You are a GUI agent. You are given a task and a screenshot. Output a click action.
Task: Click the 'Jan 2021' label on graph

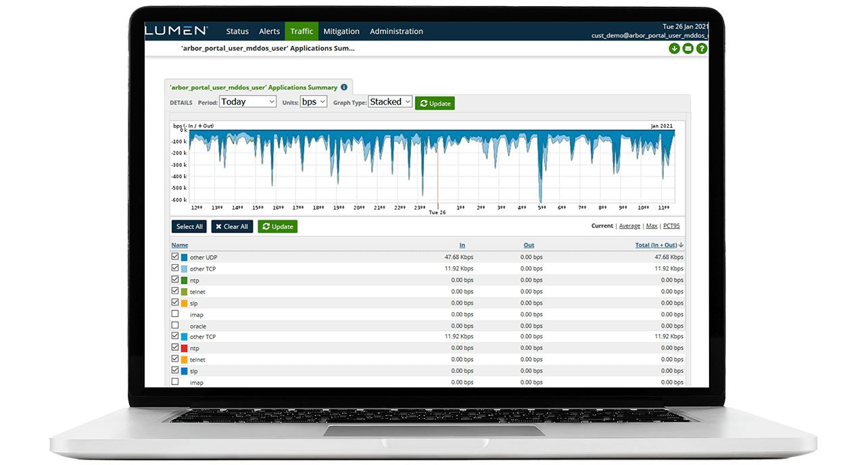pos(663,126)
